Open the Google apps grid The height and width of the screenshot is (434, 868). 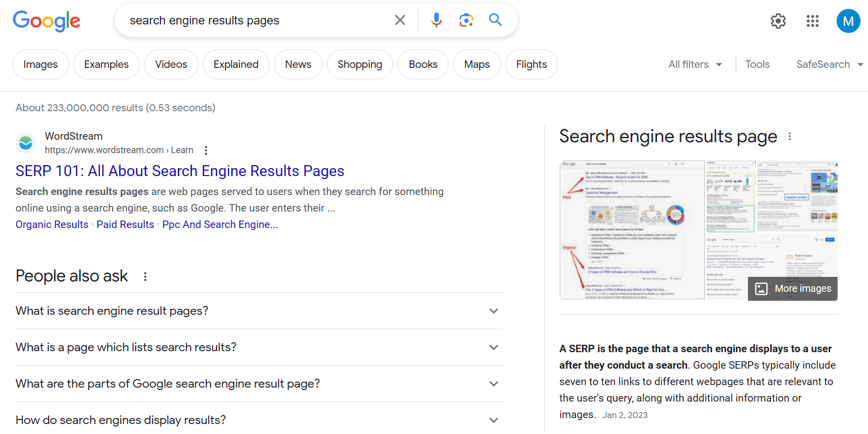point(813,21)
